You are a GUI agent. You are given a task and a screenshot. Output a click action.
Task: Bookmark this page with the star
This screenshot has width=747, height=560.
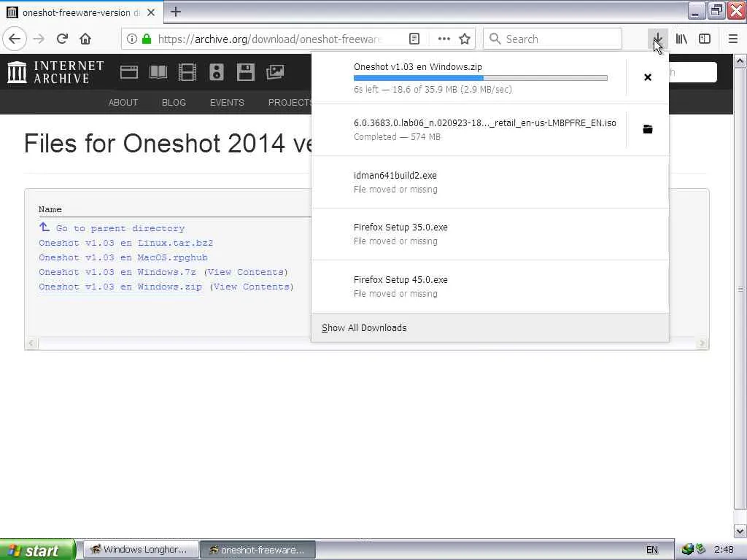click(465, 39)
